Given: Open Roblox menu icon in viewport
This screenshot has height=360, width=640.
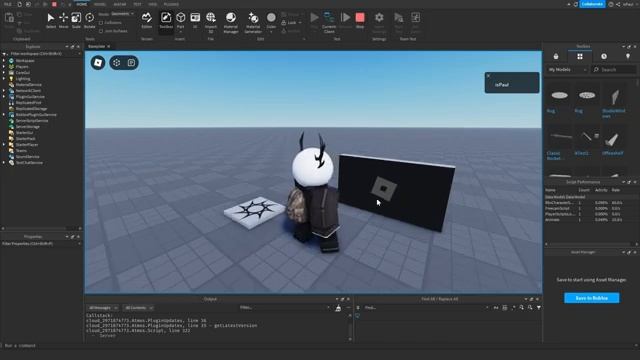Looking at the screenshot, I should click(98, 62).
